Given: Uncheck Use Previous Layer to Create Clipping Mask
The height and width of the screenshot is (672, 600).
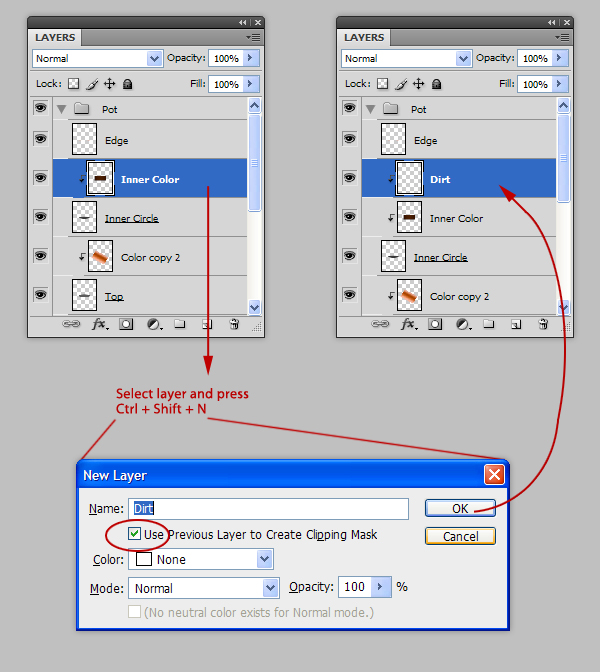Looking at the screenshot, I should [135, 534].
